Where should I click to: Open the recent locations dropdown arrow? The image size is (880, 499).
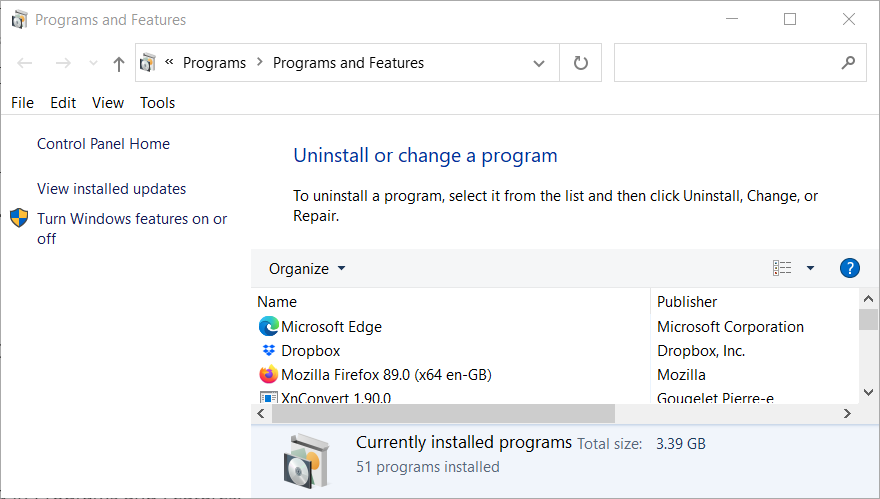94,64
